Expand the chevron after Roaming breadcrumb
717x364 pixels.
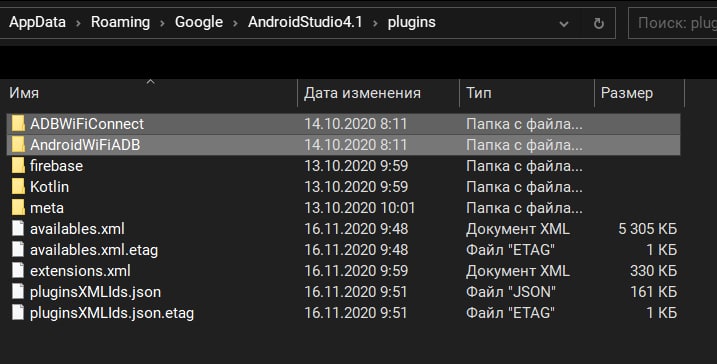click(x=162, y=23)
